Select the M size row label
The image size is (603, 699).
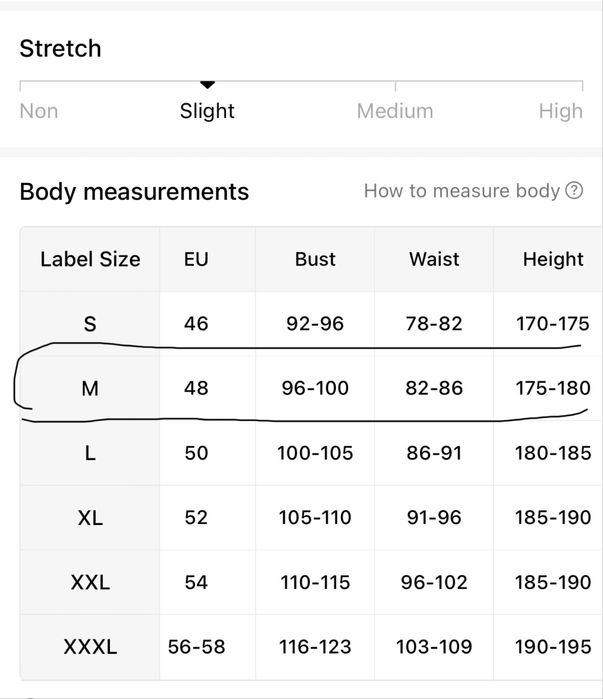coord(90,388)
